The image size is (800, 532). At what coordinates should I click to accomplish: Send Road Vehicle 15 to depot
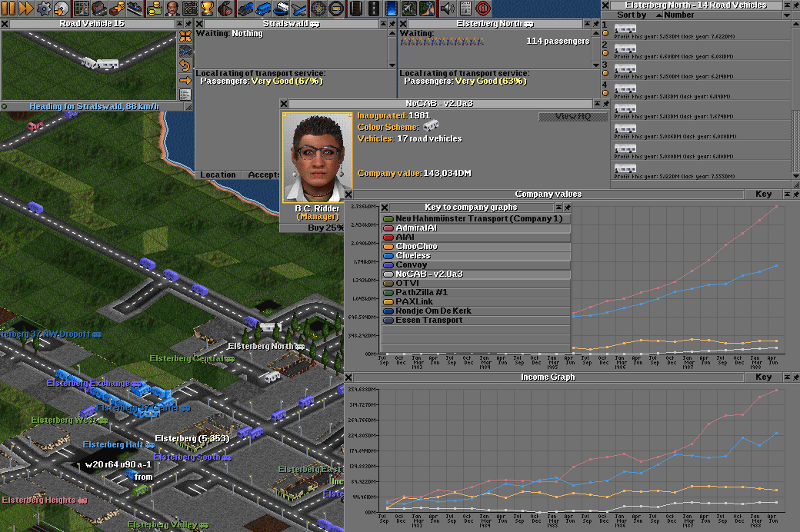pos(185,51)
